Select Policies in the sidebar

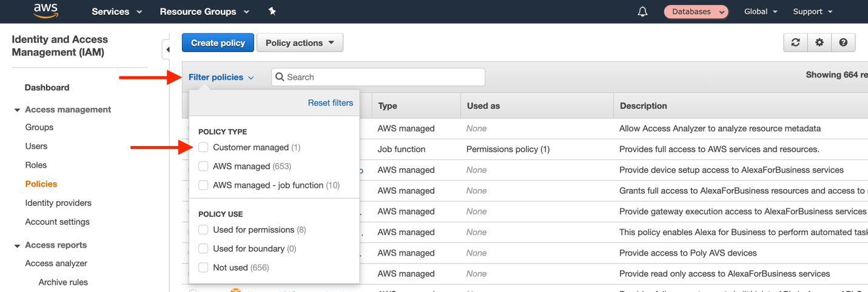tap(41, 184)
